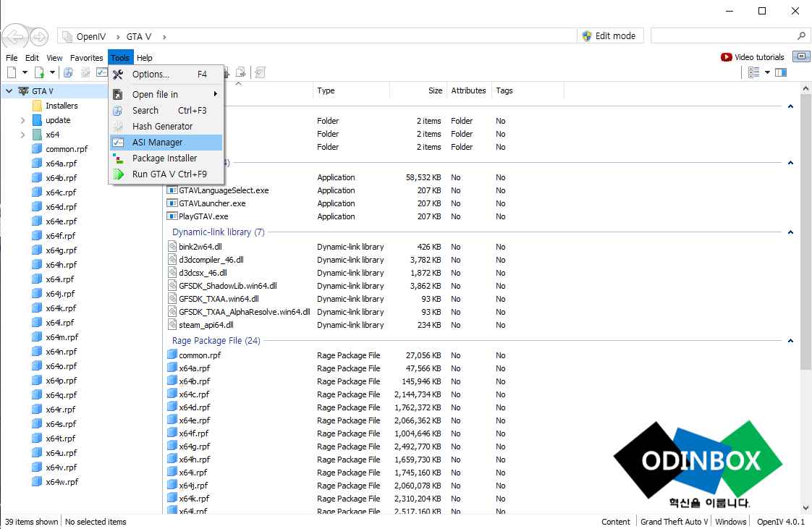Expand the update folder in tree
This screenshot has height=529, width=812.
22,120
